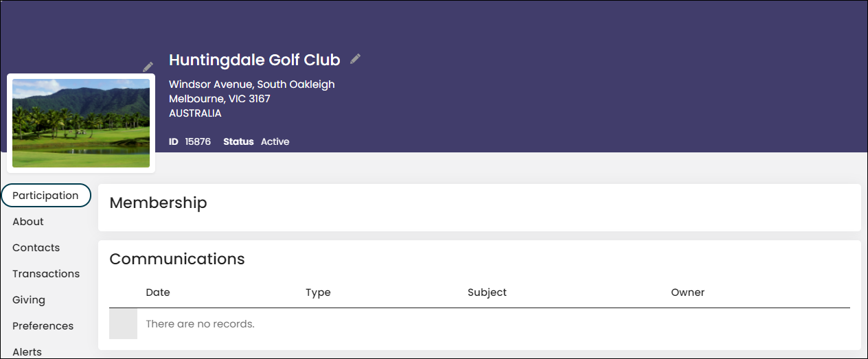This screenshot has width=868, height=359.
Task: Select the Participation tab
Action: [46, 196]
